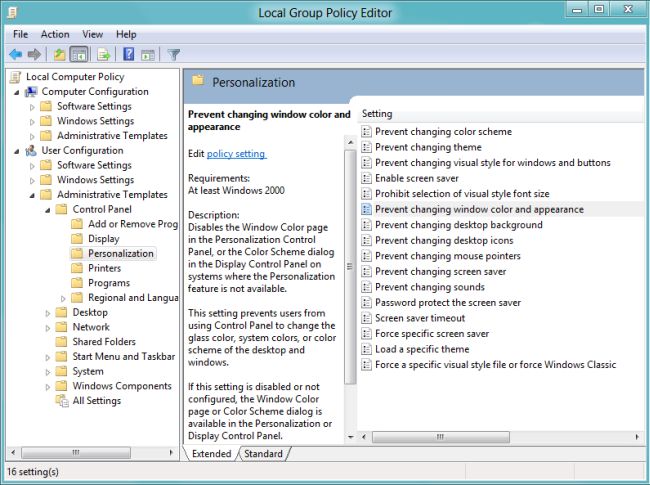Select Prevent changing window color and appearance

(x=479, y=209)
